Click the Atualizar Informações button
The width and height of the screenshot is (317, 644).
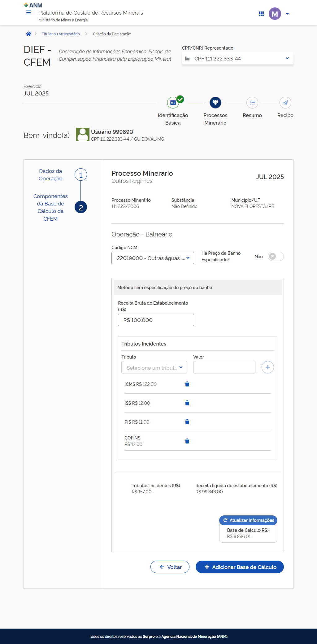(248, 520)
